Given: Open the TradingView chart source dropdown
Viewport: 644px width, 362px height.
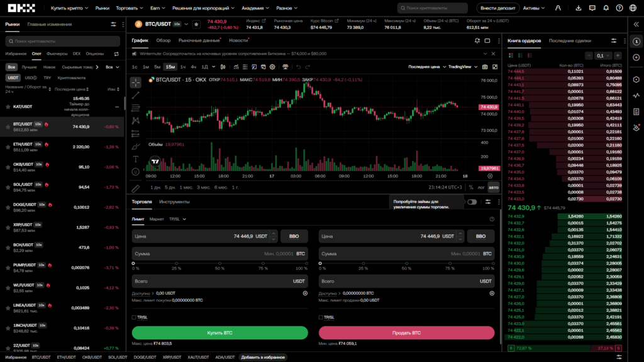Looking at the screenshot, I should click(x=463, y=67).
